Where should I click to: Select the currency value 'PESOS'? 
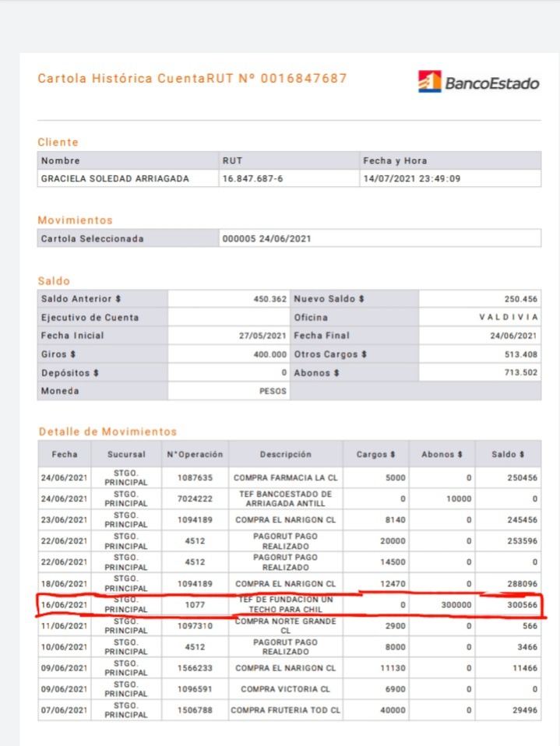tap(273, 391)
